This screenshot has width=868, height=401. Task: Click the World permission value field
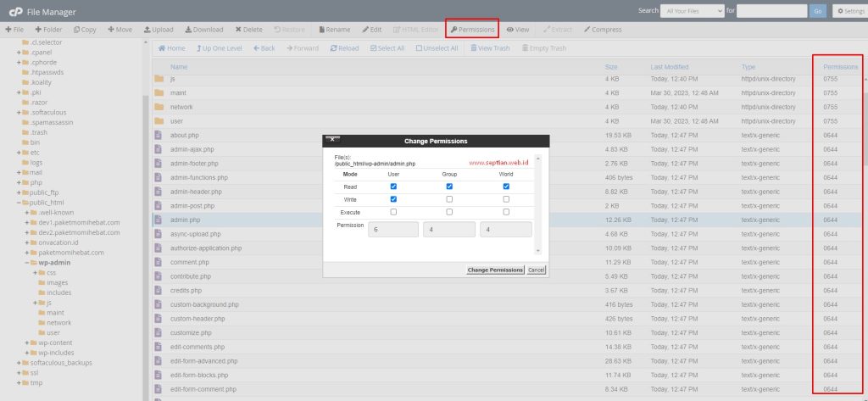[506, 229]
